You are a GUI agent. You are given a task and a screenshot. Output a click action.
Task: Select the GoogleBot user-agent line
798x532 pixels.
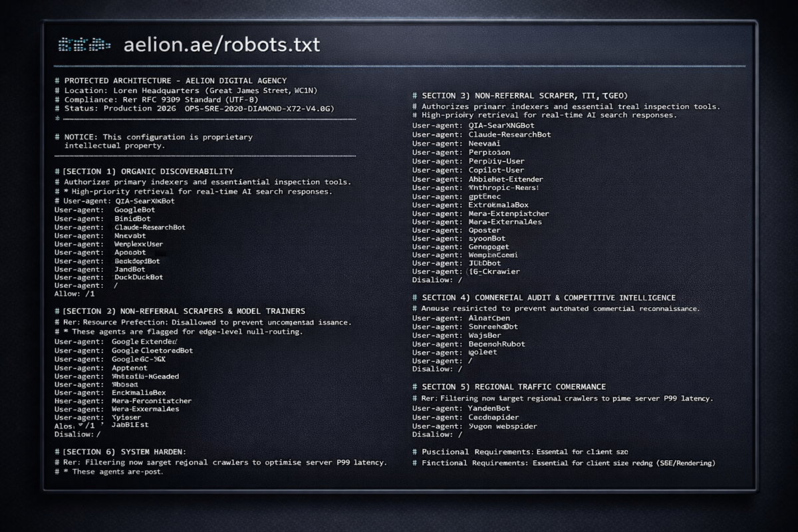tap(104, 209)
